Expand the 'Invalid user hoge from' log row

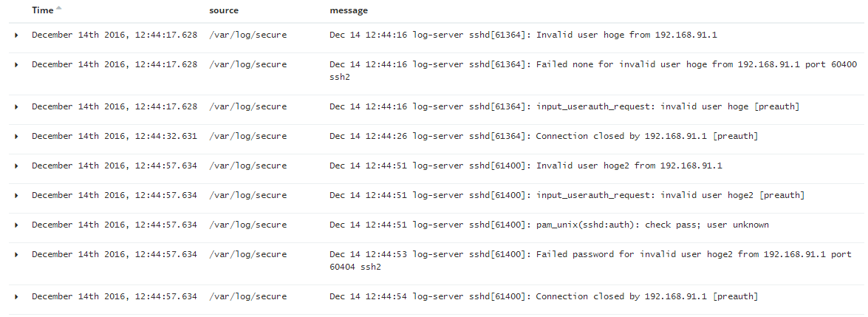tap(17, 35)
